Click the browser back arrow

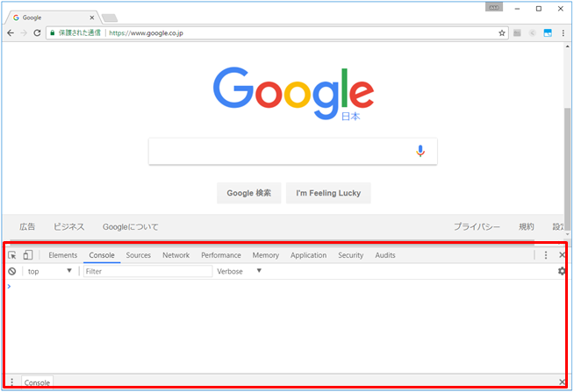pos(11,33)
